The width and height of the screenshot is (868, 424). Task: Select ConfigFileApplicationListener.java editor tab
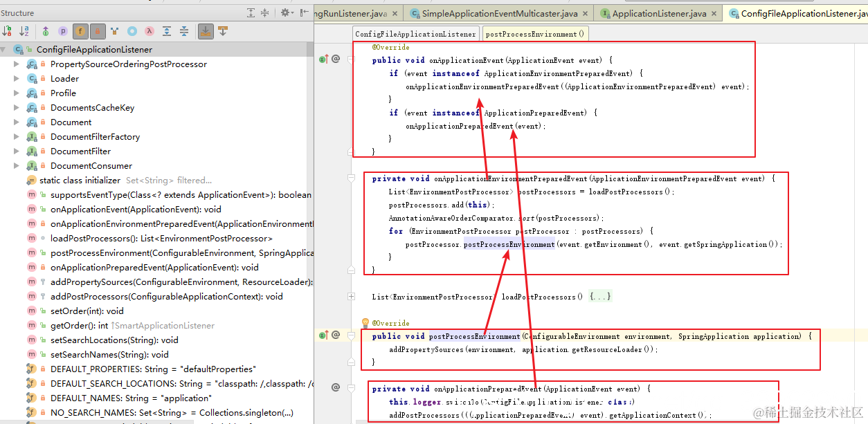point(795,13)
